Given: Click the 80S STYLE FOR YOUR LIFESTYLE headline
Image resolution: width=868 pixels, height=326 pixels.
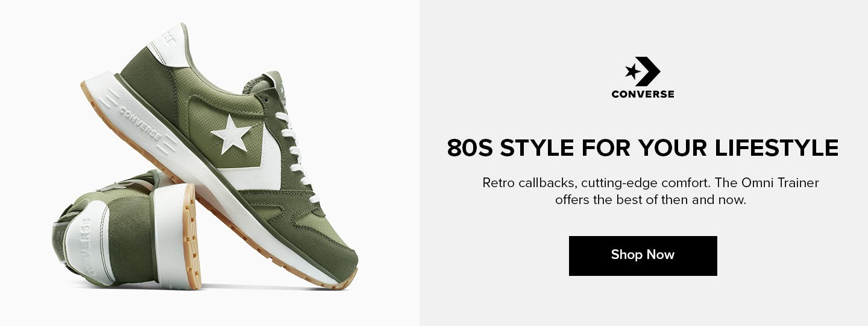Looking at the screenshot, I should click(643, 148).
